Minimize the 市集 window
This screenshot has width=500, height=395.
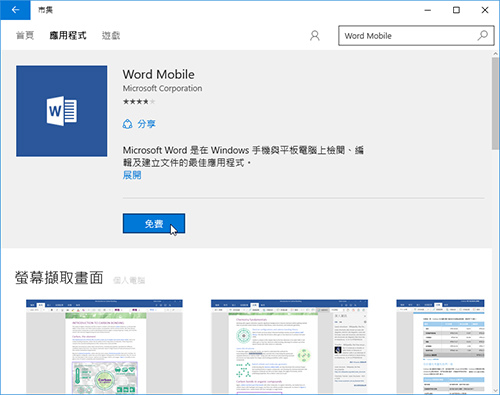[x=428, y=10]
